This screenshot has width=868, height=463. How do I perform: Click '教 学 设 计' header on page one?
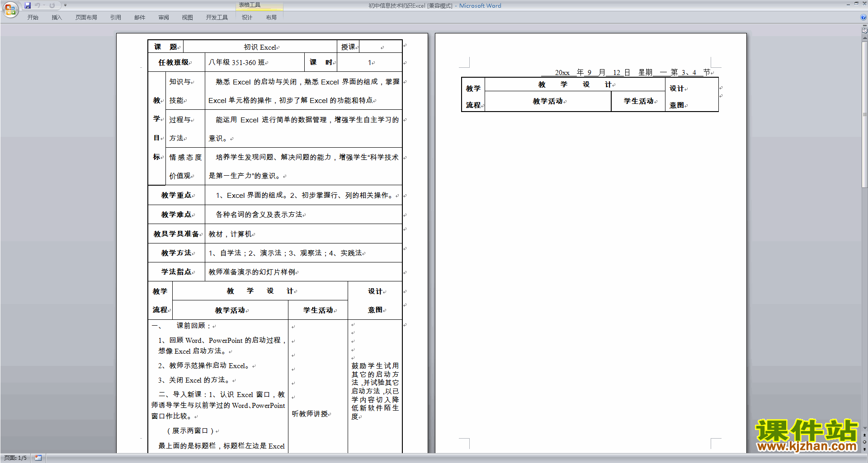click(x=260, y=291)
